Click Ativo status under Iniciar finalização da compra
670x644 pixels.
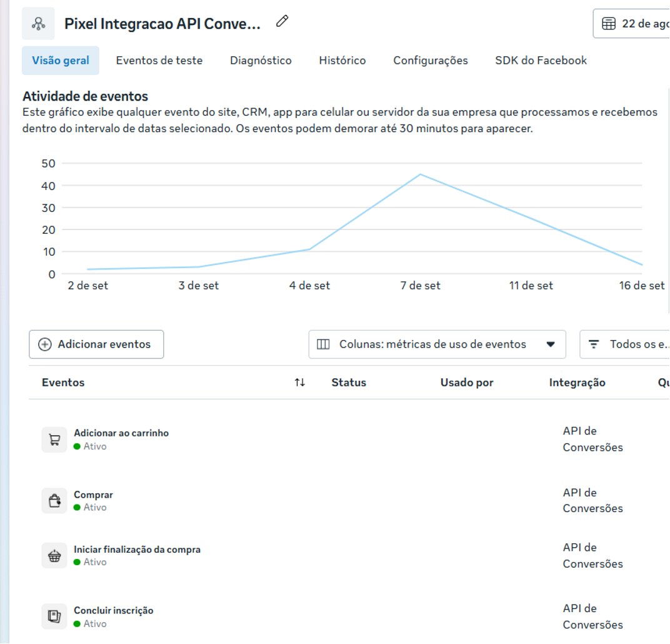tap(90, 562)
